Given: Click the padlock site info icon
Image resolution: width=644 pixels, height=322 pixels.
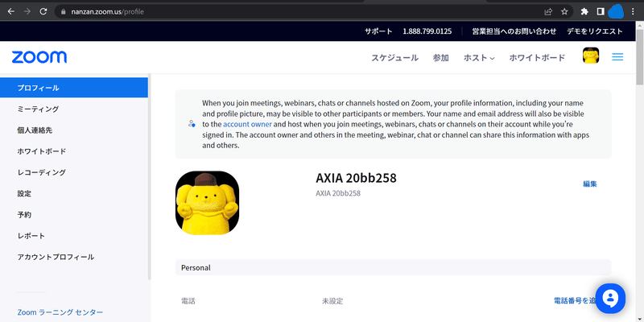Looking at the screenshot, I should point(63,12).
